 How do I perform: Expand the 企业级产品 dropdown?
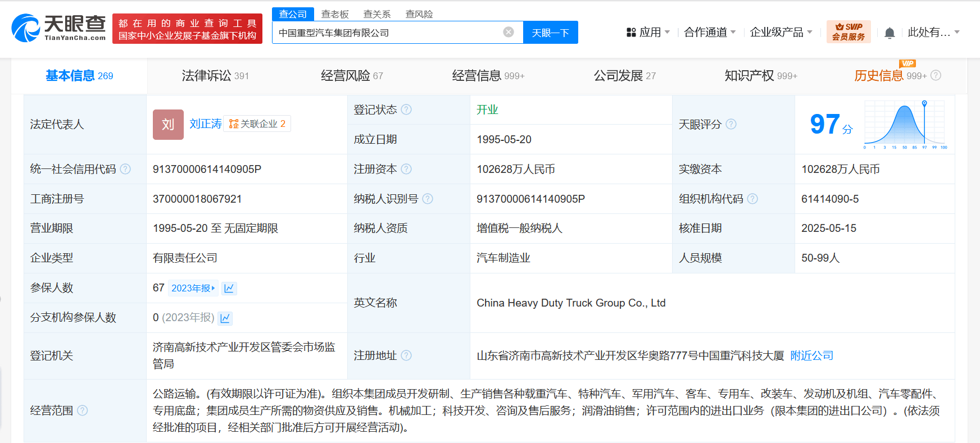coord(781,32)
